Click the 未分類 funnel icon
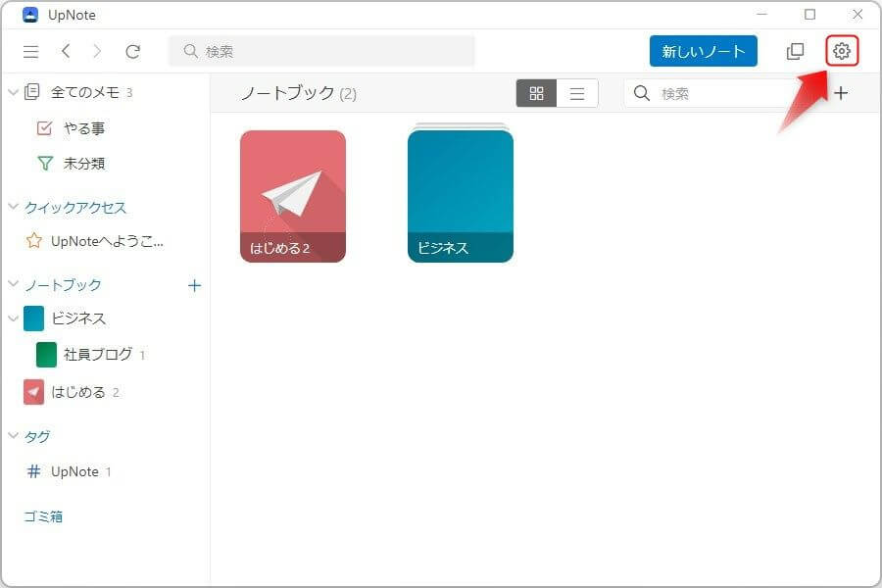 click(x=45, y=164)
